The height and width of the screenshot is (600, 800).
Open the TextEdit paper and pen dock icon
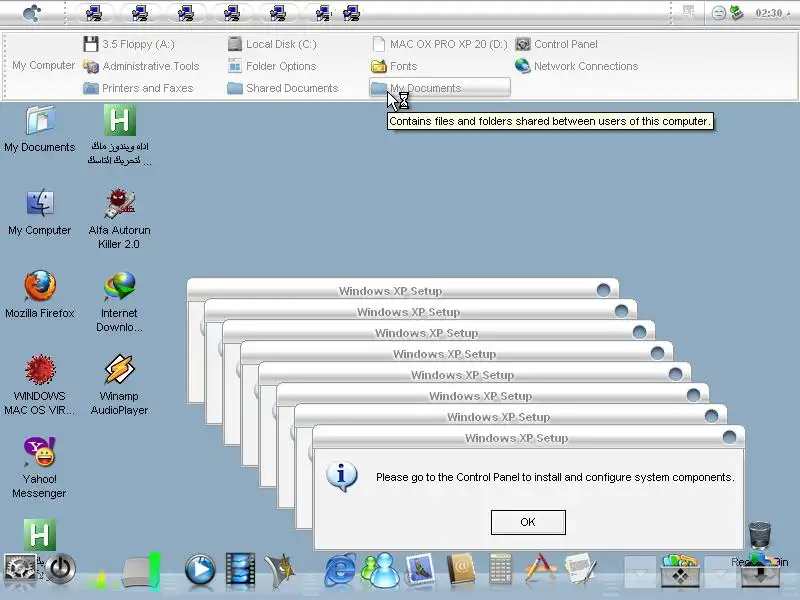581,568
